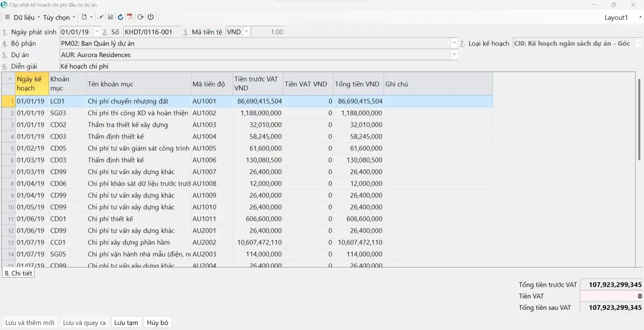Click the grid's vertical scrollbar
644x330 pixels.
point(639,120)
